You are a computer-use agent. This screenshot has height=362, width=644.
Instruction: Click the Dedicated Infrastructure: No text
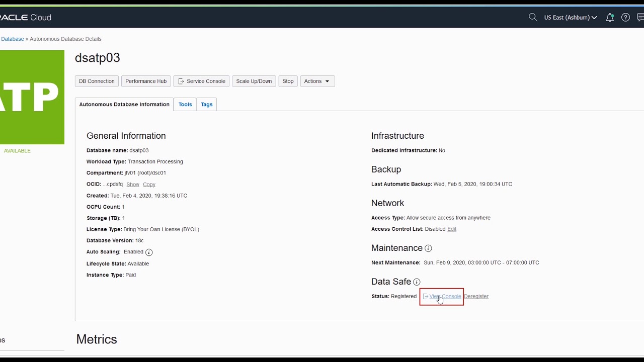coord(408,150)
